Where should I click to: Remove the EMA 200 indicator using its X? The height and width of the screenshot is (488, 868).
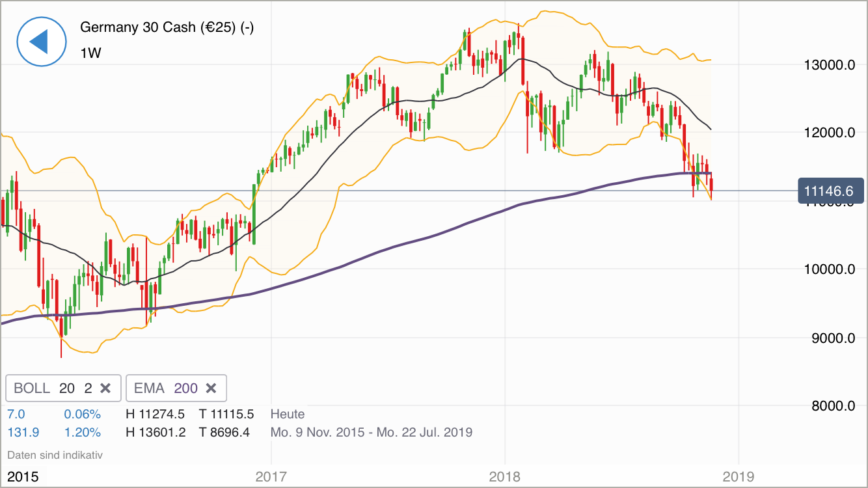pos(211,388)
